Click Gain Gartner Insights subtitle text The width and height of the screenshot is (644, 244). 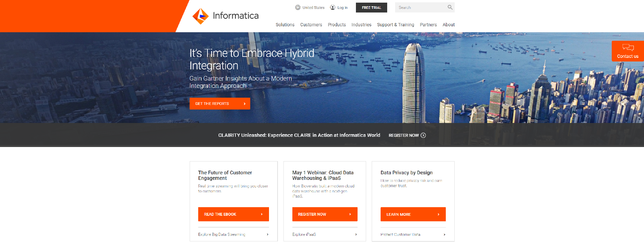[241, 82]
